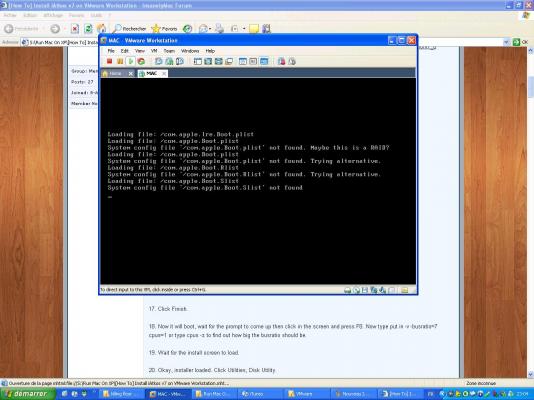Open the Edition menu in the browser
Viewport: 534px width, 400px height.
click(30, 15)
